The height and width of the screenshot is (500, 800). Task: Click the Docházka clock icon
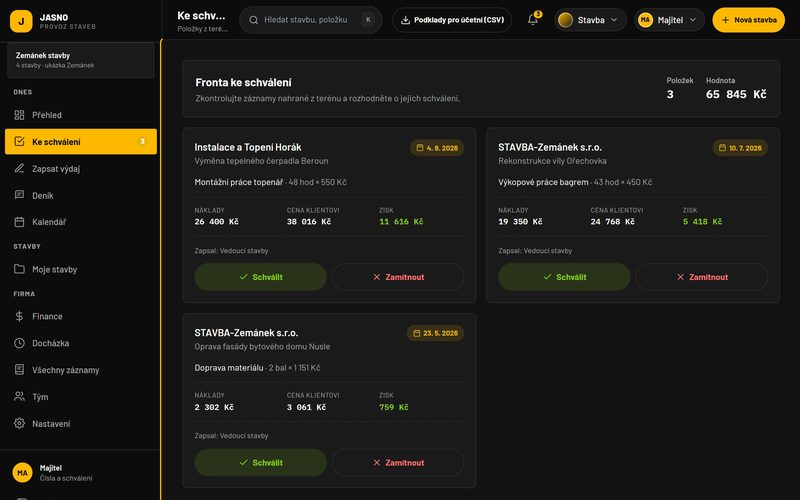pyautogui.click(x=19, y=343)
